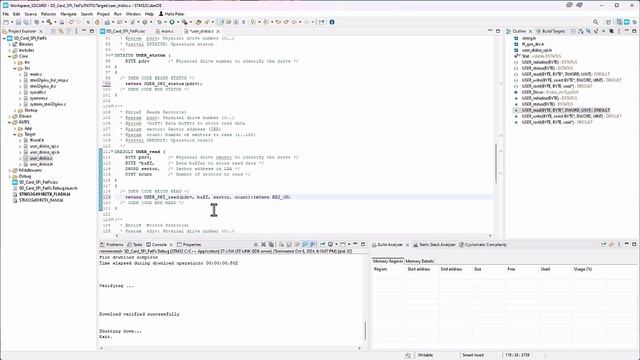Click the Build hammer icon in the toolbar
Screen dimensions: 640x360
click(49, 22)
